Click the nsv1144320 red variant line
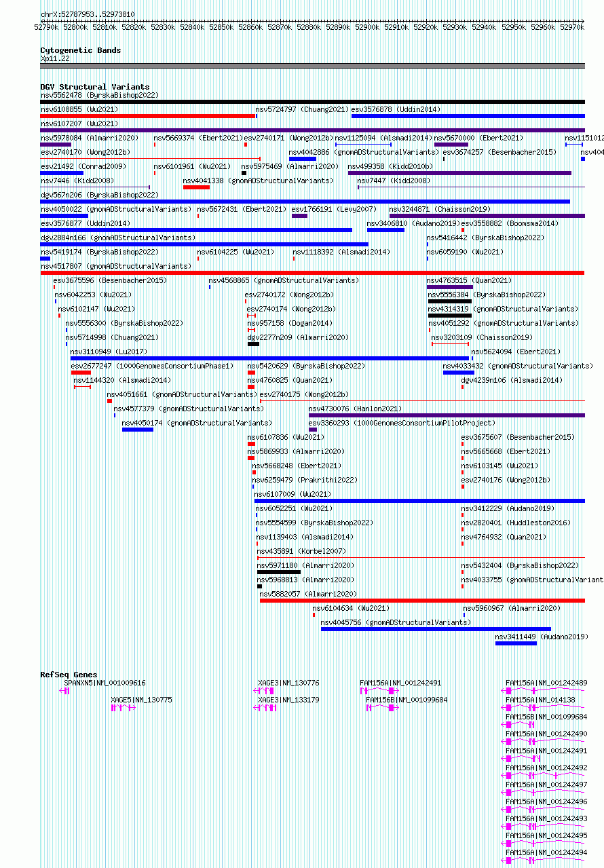The width and height of the screenshot is (604, 868). click(x=82, y=387)
